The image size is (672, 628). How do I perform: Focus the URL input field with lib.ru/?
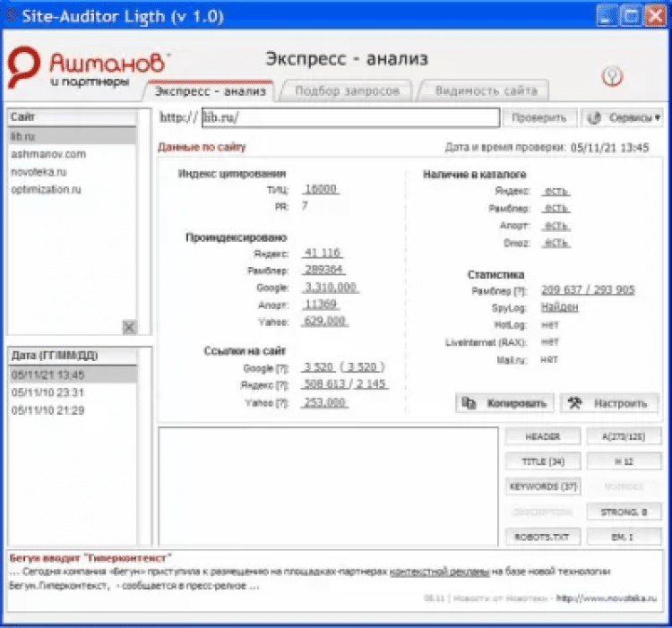tap(350, 117)
